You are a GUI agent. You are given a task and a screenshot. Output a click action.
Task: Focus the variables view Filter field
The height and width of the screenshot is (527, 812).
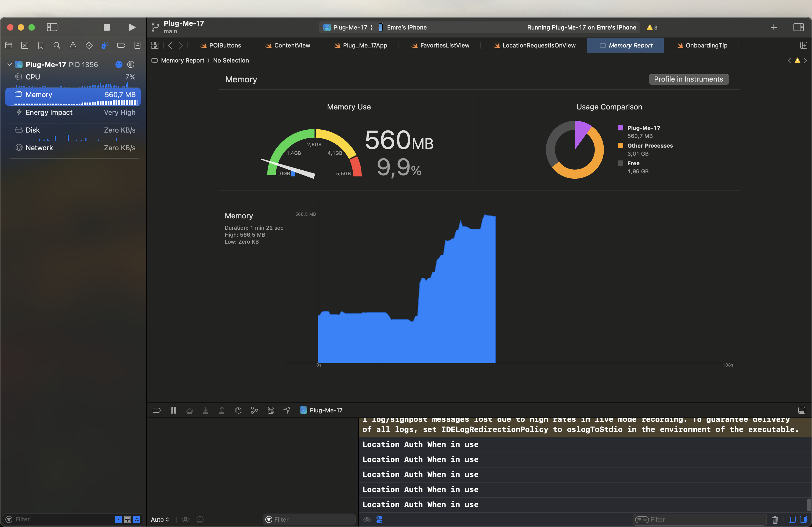[x=309, y=519]
